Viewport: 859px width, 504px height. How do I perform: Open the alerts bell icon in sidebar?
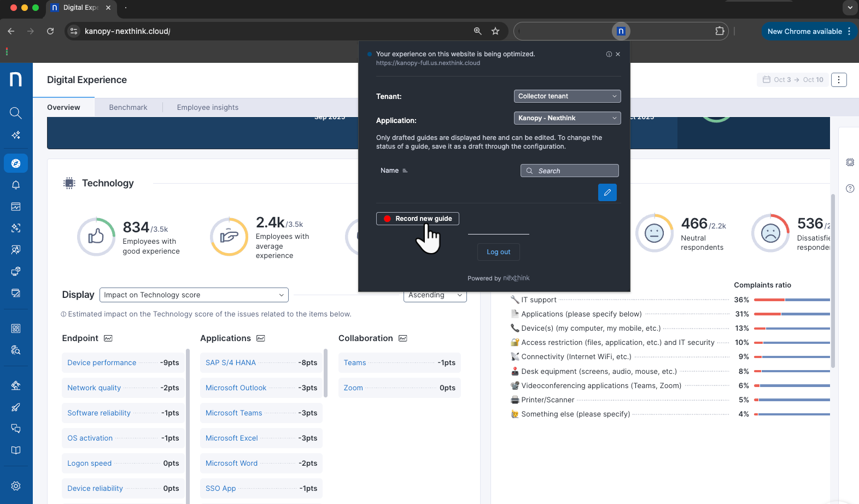coord(16,185)
